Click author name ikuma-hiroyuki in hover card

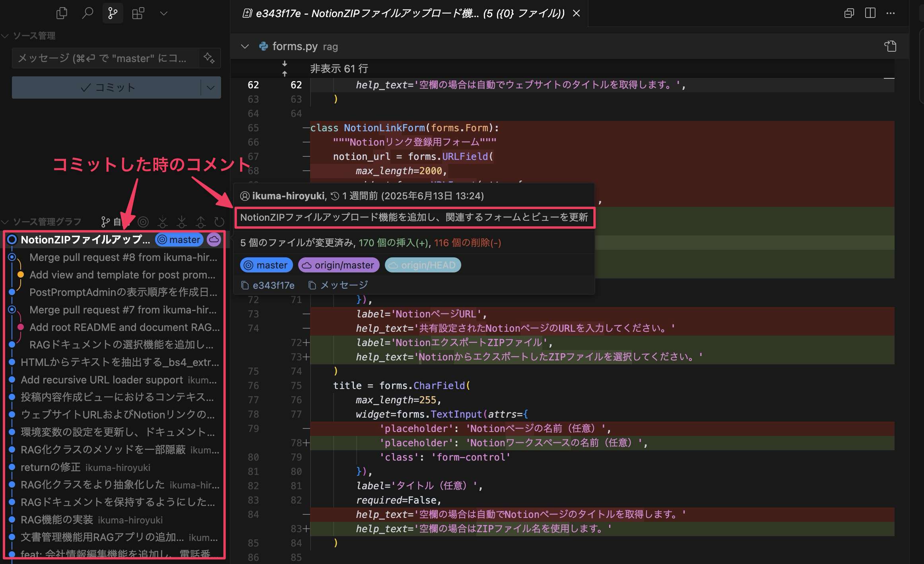[288, 196]
